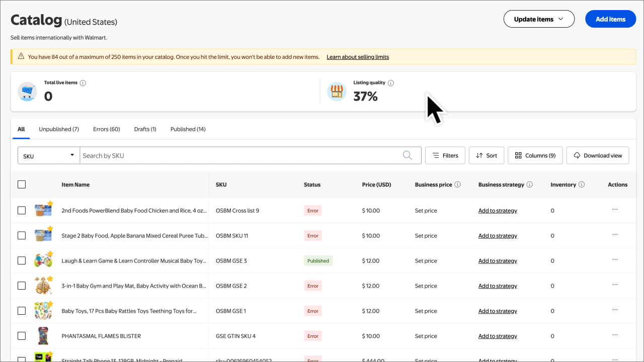
Task: Click the Add items button
Action: 610,19
